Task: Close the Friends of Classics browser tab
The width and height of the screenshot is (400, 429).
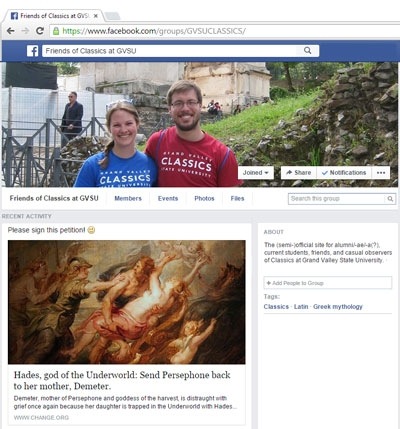Action: pos(96,16)
